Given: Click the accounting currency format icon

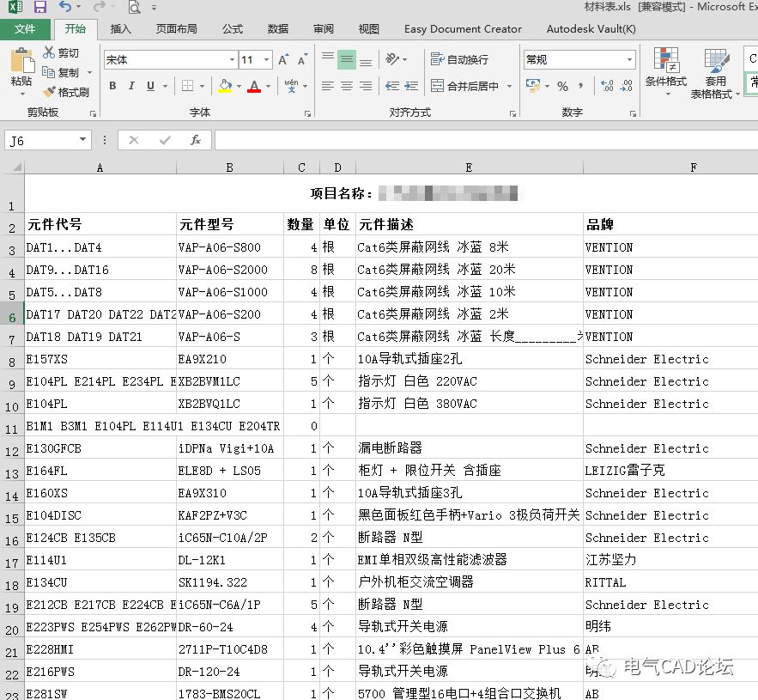Looking at the screenshot, I should coord(533,86).
